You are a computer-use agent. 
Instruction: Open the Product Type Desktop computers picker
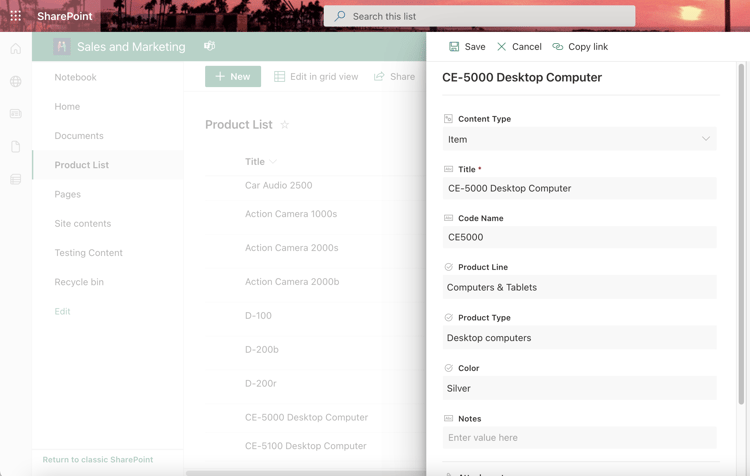click(579, 338)
